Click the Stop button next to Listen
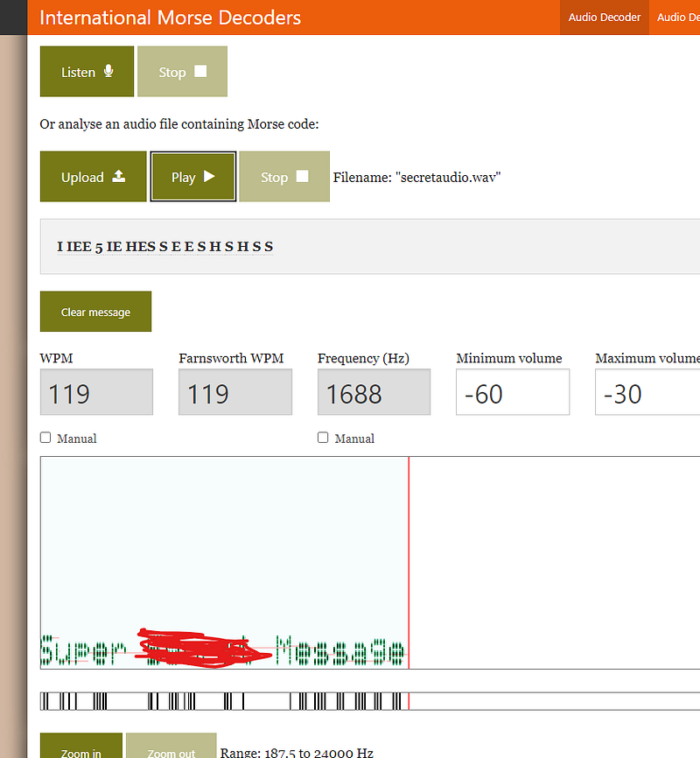700x758 pixels. pos(182,72)
